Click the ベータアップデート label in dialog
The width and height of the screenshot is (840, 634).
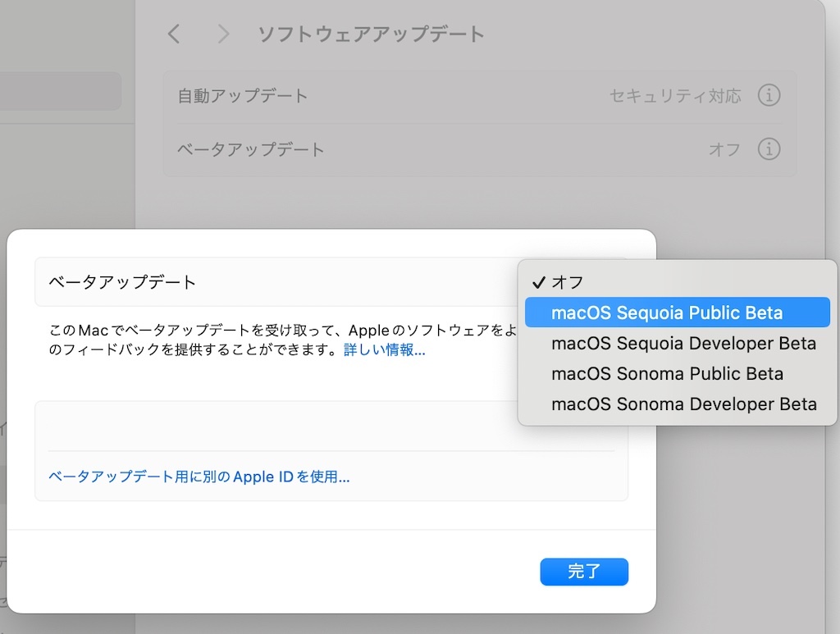[122, 282]
